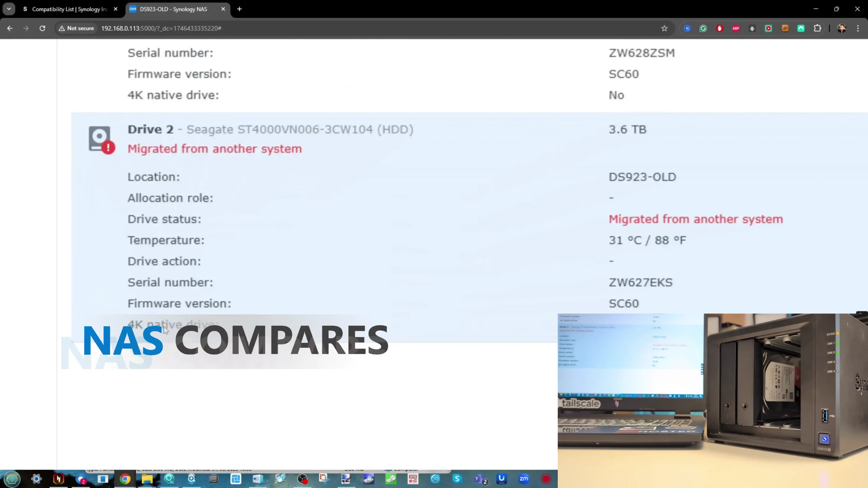Select Drive 1 serial number ZW628ZSM
This screenshot has height=488, width=868.
pyautogui.click(x=642, y=53)
